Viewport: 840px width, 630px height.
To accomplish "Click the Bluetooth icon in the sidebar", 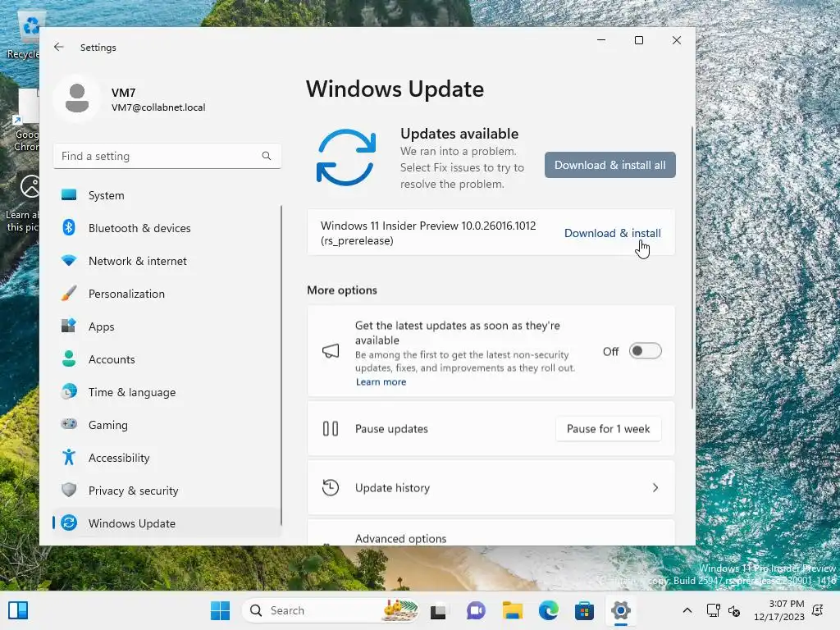I will pos(69,228).
